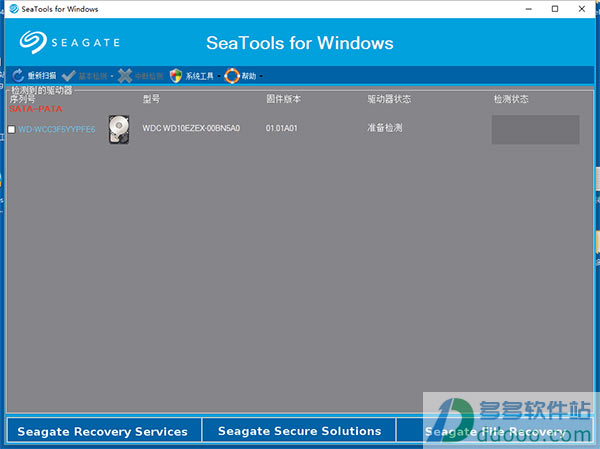Open the basic tests (基本检测) dropdown arrow

click(x=112, y=76)
